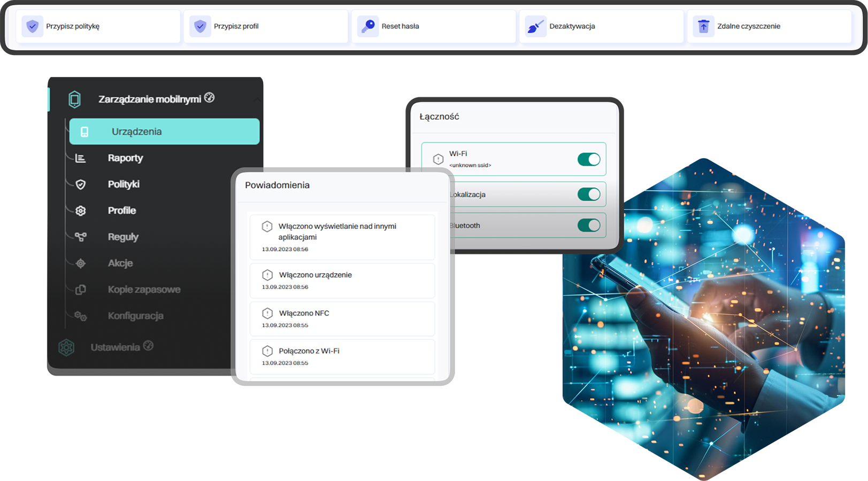Image resolution: width=868 pixels, height=481 pixels.
Task: Go to Kopie zapasowe
Action: (x=144, y=290)
